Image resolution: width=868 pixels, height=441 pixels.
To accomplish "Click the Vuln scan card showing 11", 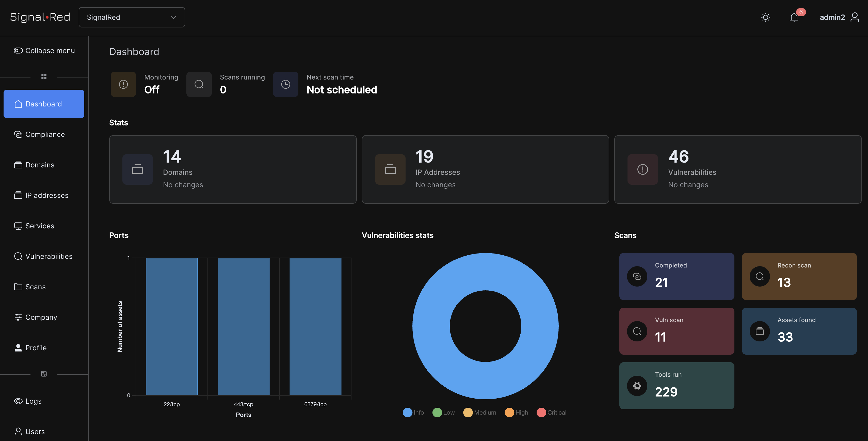I will [x=676, y=331].
